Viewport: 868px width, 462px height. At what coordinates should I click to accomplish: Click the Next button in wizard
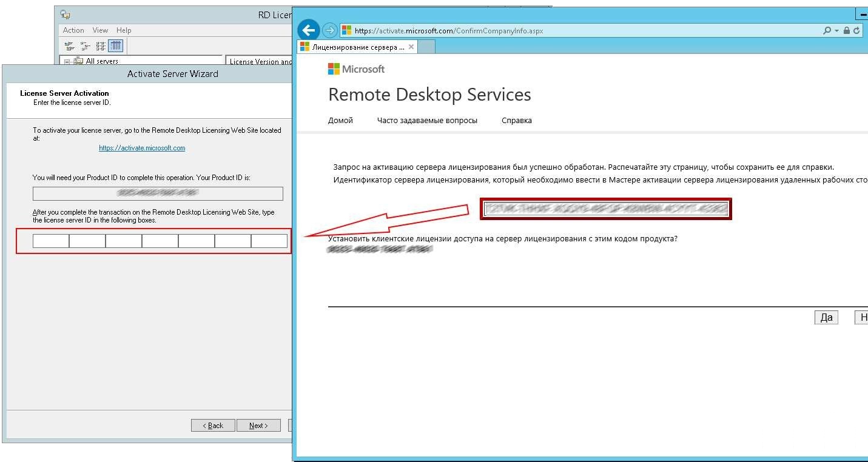click(x=258, y=426)
